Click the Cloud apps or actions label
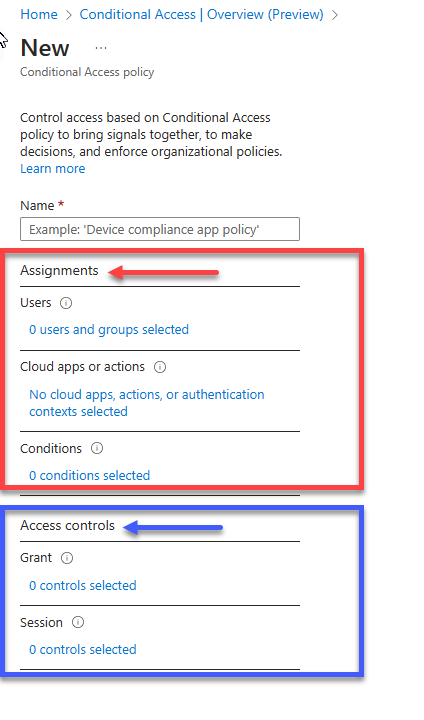 (x=83, y=367)
